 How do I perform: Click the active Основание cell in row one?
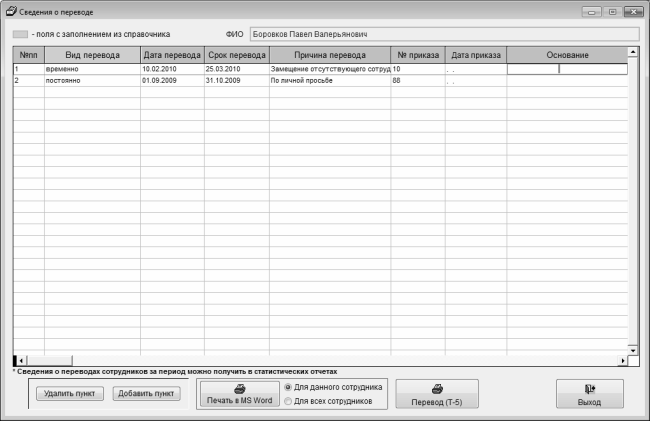click(x=567, y=69)
